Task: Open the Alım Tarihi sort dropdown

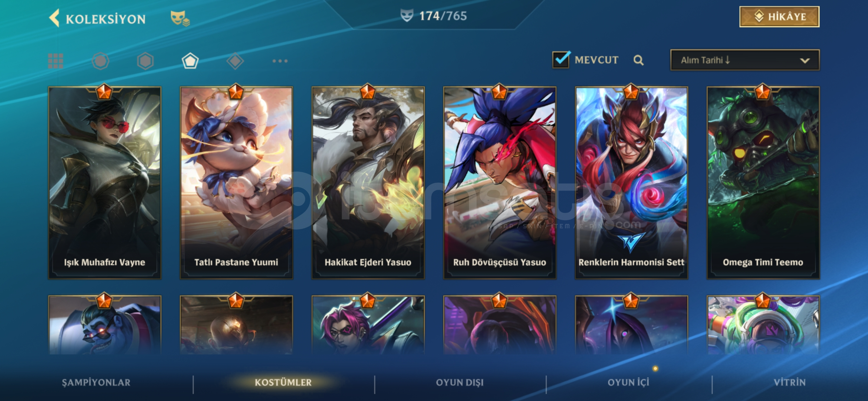Action: coord(745,60)
